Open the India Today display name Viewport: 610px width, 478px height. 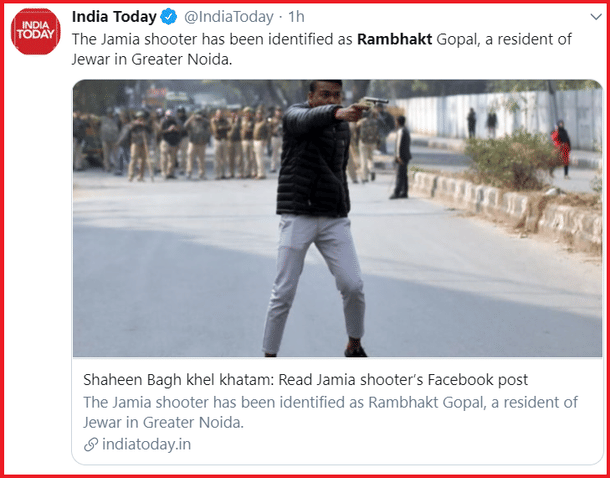[114, 17]
